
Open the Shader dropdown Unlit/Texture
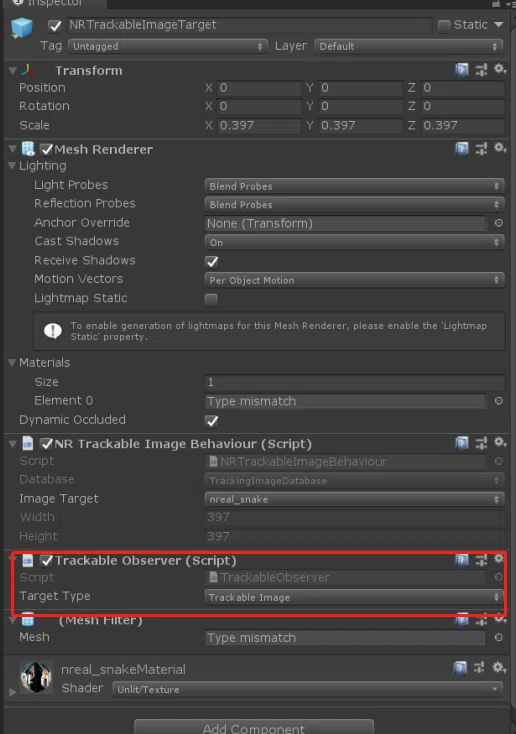[x=307, y=689]
